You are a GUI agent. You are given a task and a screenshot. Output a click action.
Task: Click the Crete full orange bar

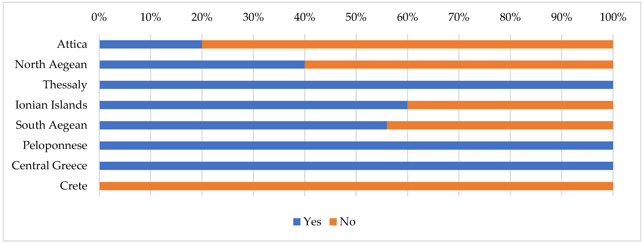click(x=356, y=186)
